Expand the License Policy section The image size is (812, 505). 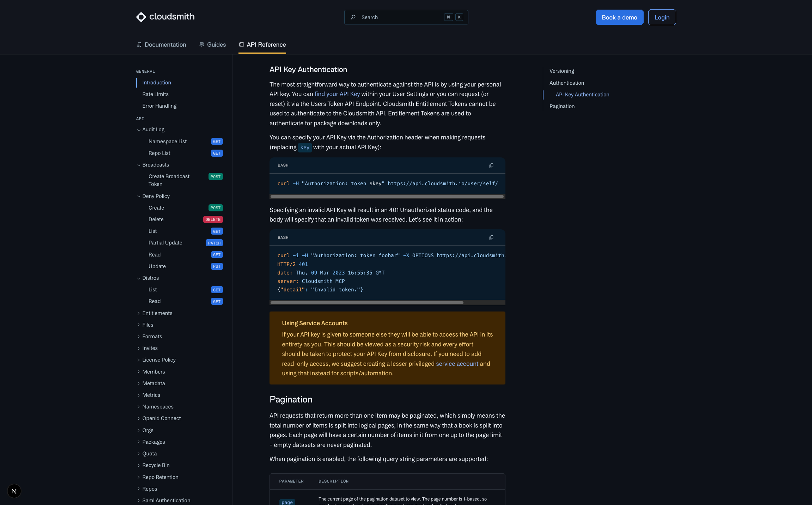pos(156,360)
